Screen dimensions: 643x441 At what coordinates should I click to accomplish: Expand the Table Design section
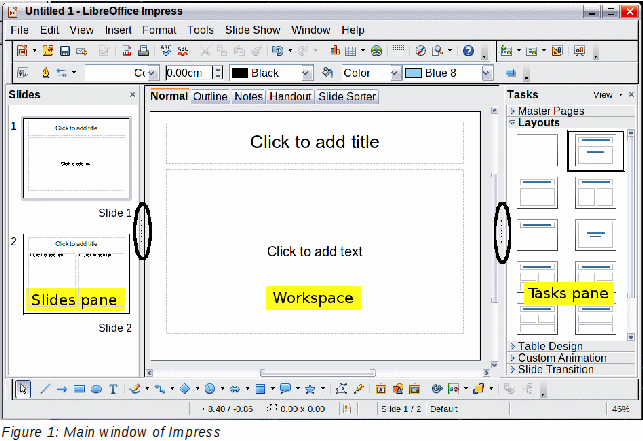tap(571, 346)
